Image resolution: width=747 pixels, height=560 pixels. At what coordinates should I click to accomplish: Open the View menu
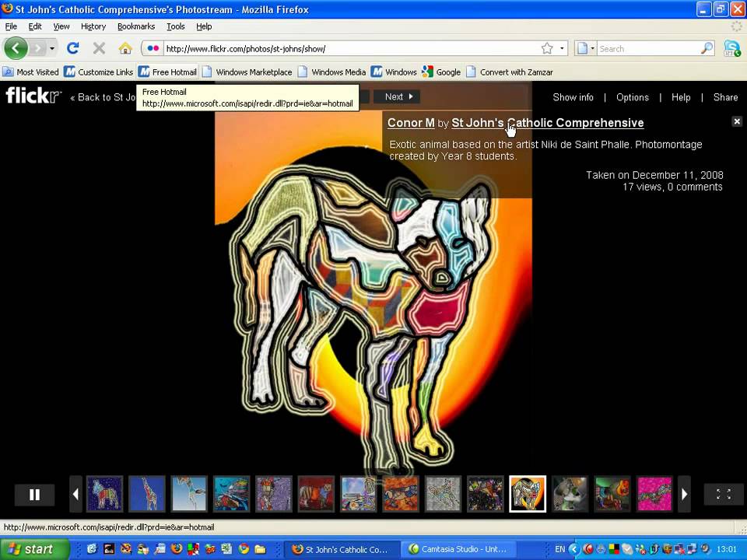click(61, 26)
